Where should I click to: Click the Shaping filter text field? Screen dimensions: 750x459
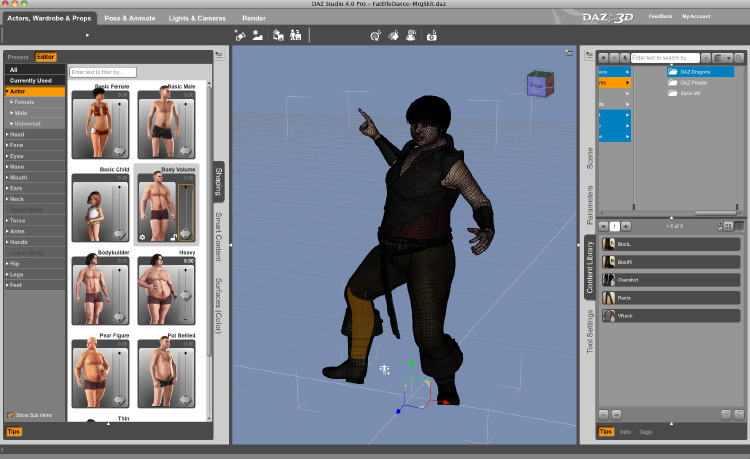pyautogui.click(x=103, y=72)
